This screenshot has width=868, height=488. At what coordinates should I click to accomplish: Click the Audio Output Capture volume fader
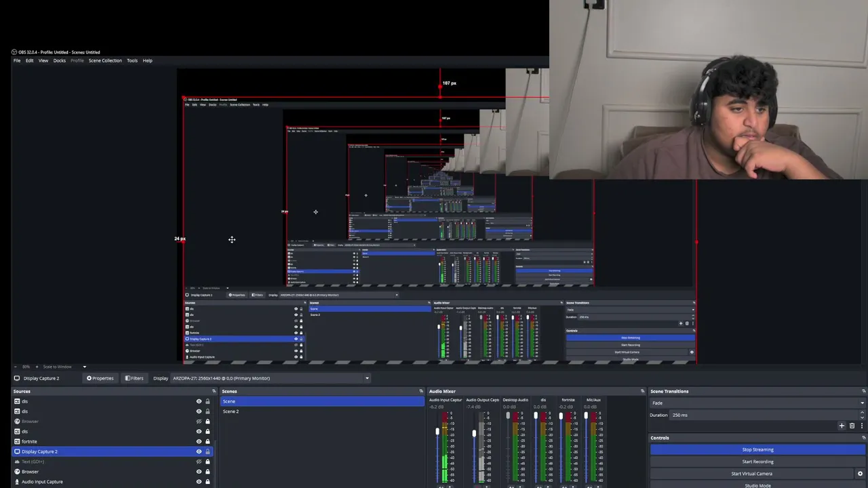click(474, 433)
